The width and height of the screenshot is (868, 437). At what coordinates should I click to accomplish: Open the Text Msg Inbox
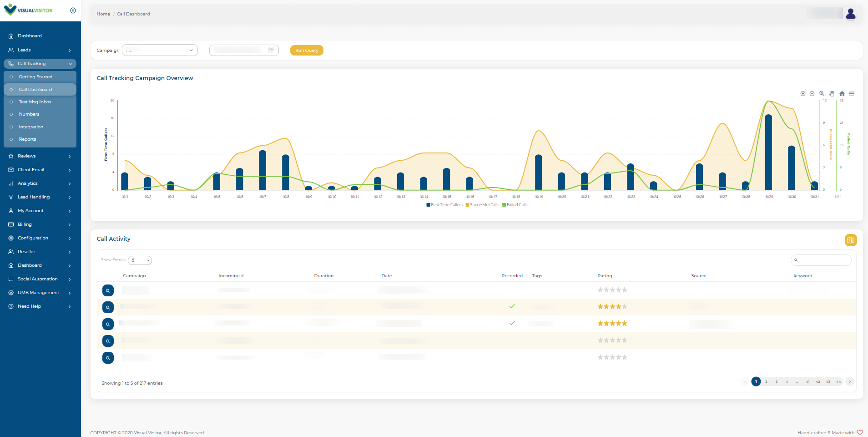(x=40, y=102)
